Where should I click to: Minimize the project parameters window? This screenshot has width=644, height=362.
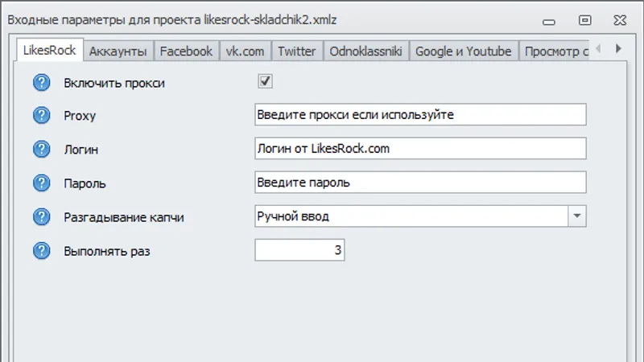pyautogui.click(x=549, y=22)
